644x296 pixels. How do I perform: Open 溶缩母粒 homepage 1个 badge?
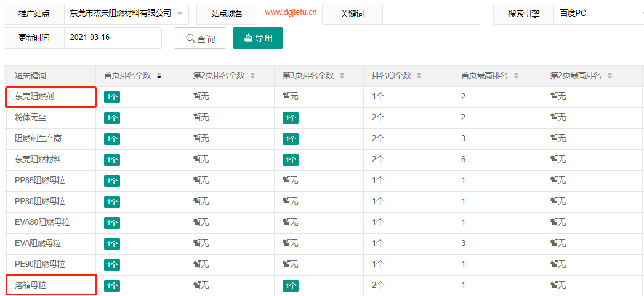tap(112, 286)
